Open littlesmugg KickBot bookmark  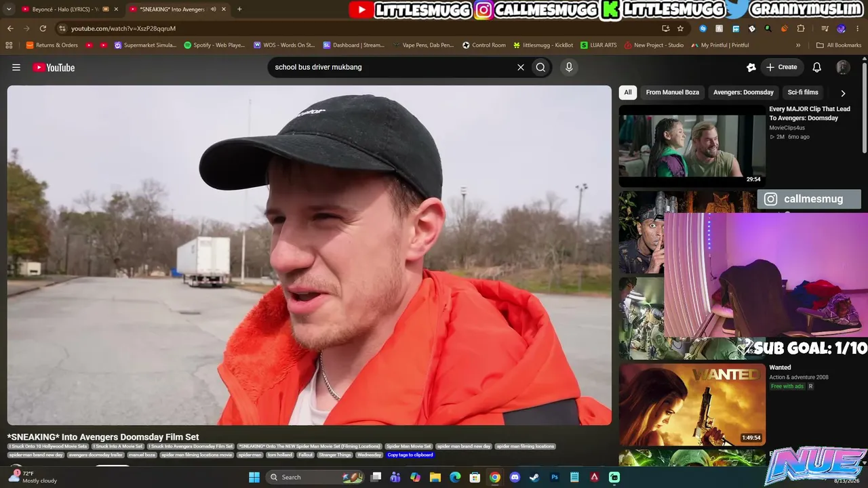[543, 45]
